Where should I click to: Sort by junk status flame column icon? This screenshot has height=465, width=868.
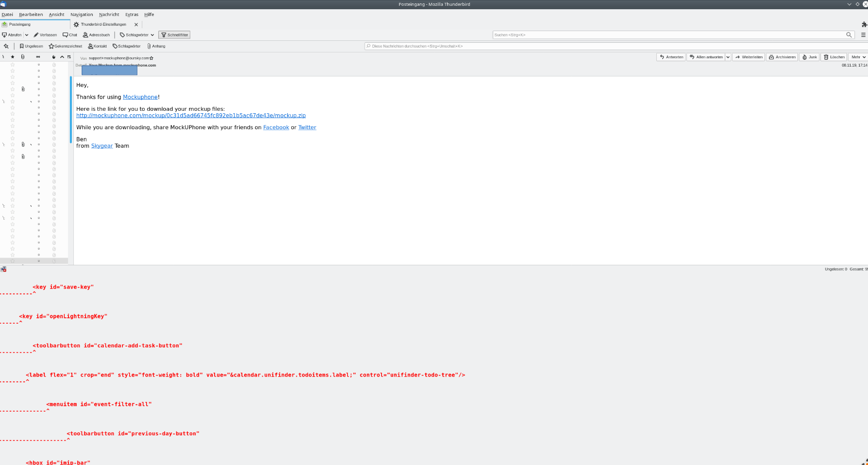pyautogui.click(x=54, y=57)
